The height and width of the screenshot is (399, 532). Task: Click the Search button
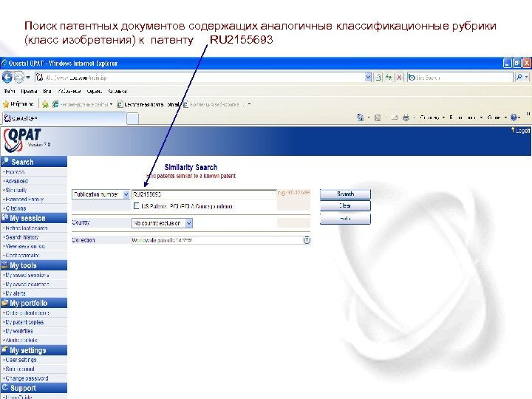click(345, 194)
